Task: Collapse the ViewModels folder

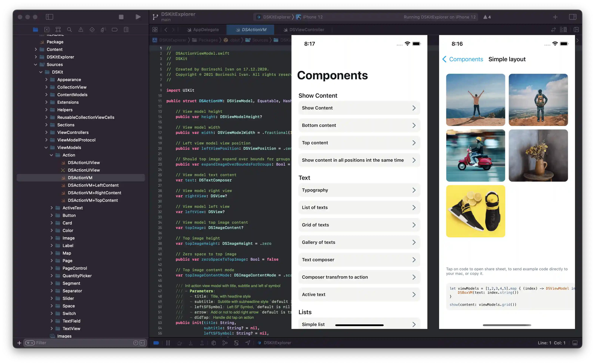Action: 46,148
